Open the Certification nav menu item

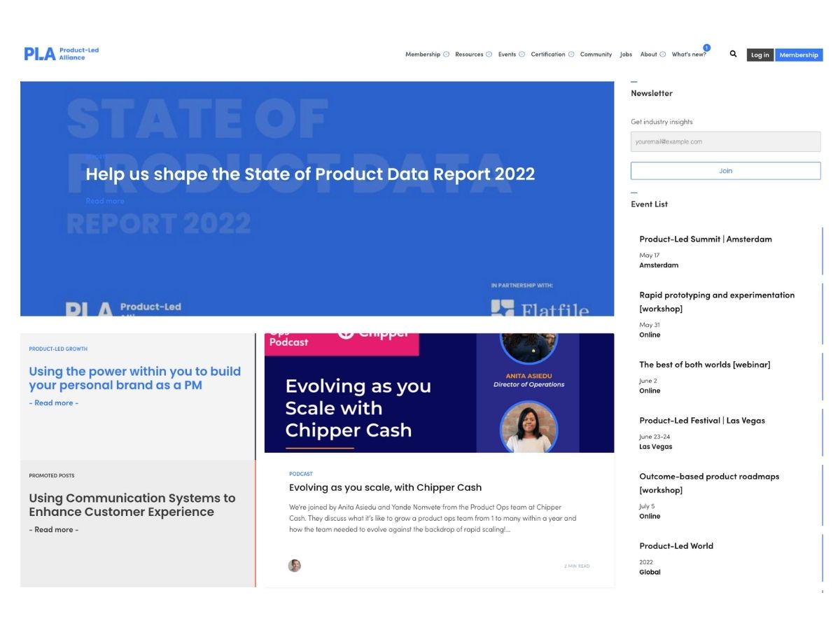[x=548, y=55]
